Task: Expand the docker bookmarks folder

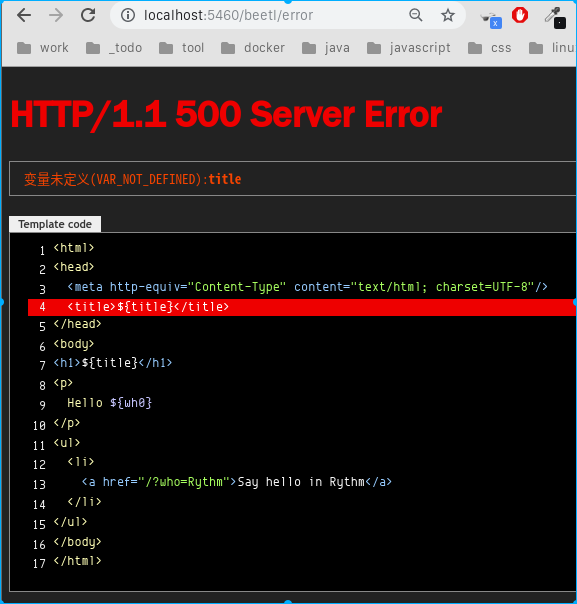Action: click(253, 48)
